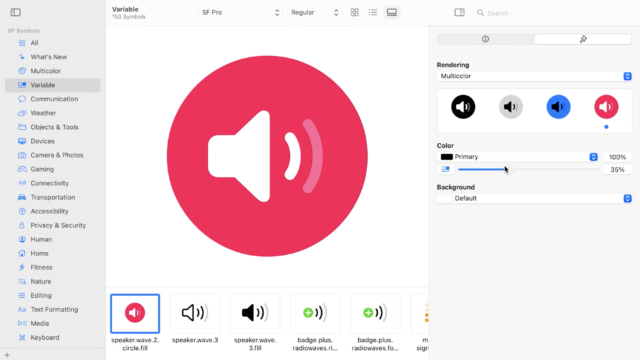This screenshot has height=360, width=640.
Task: Click the black Primary color swatch
Action: tap(447, 157)
